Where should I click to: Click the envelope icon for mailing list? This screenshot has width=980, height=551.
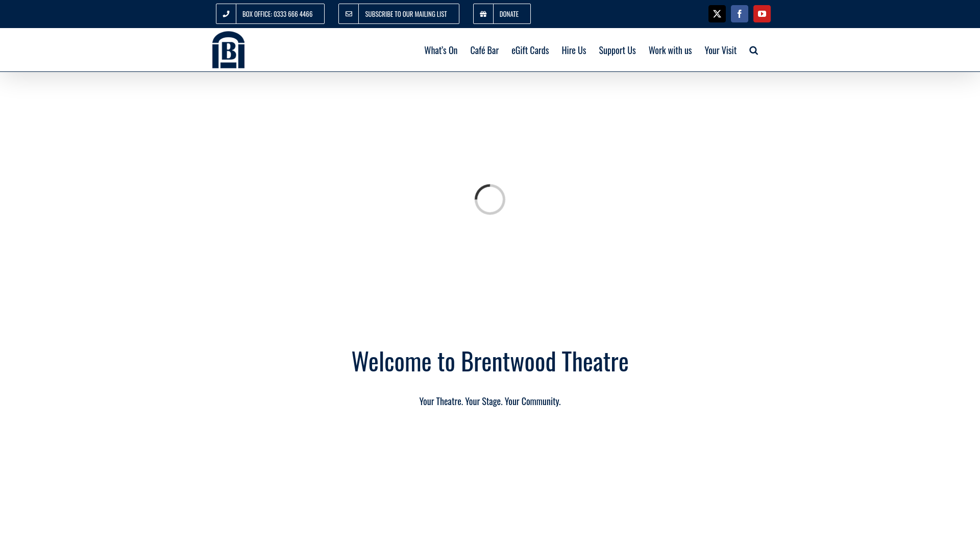coord(349,14)
